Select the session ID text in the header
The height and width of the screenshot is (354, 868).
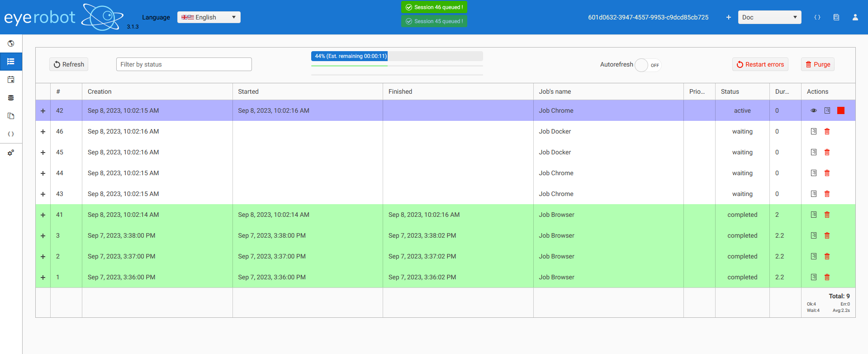648,17
